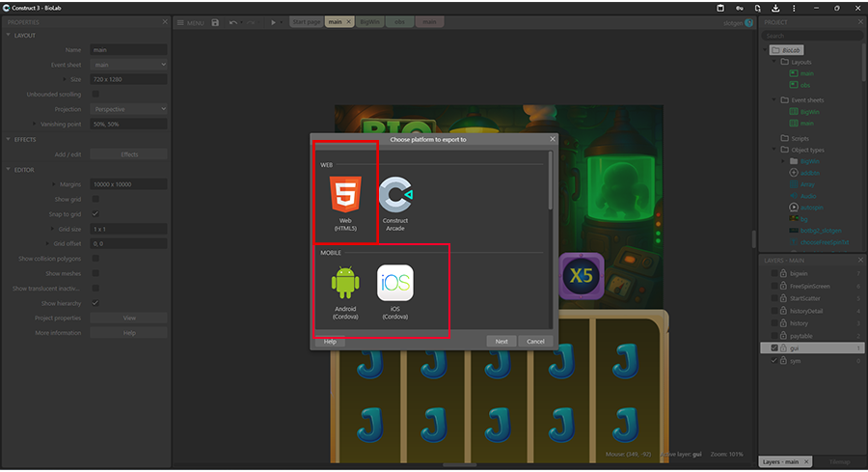Collapse the Layouts folder in Project panel
The height and width of the screenshot is (472, 868).
774,62
